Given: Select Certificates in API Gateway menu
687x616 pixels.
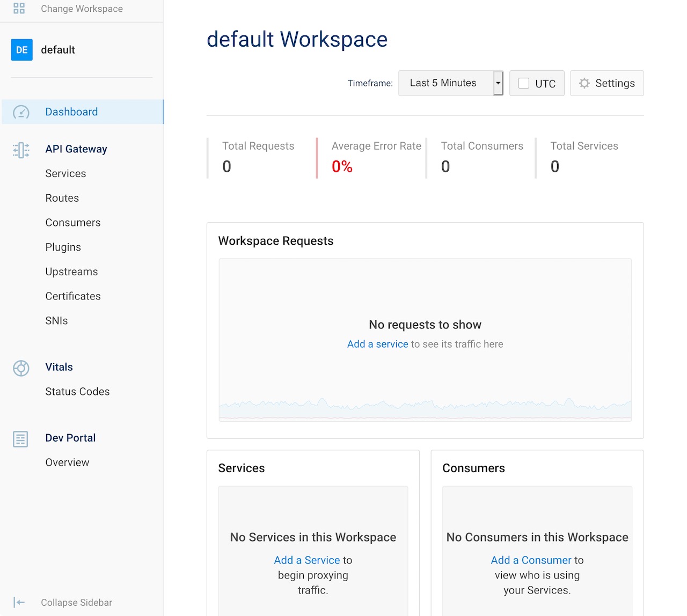Looking at the screenshot, I should (x=73, y=296).
